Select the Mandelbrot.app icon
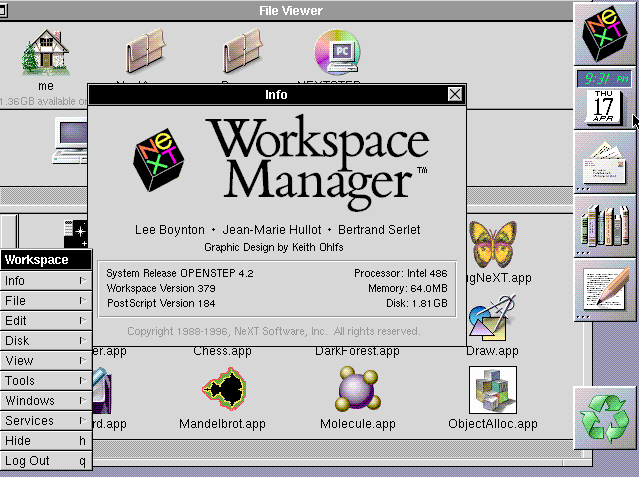639x477 pixels. pos(224,389)
